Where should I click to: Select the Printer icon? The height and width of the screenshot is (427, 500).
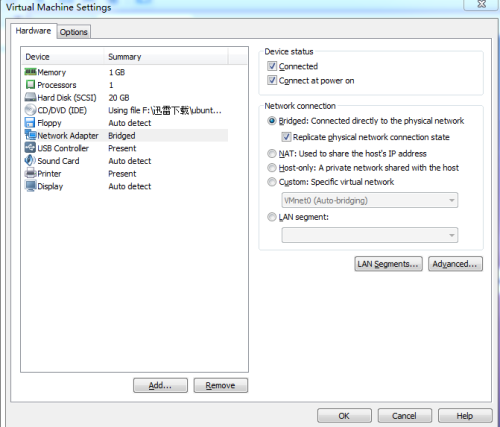(x=30, y=173)
